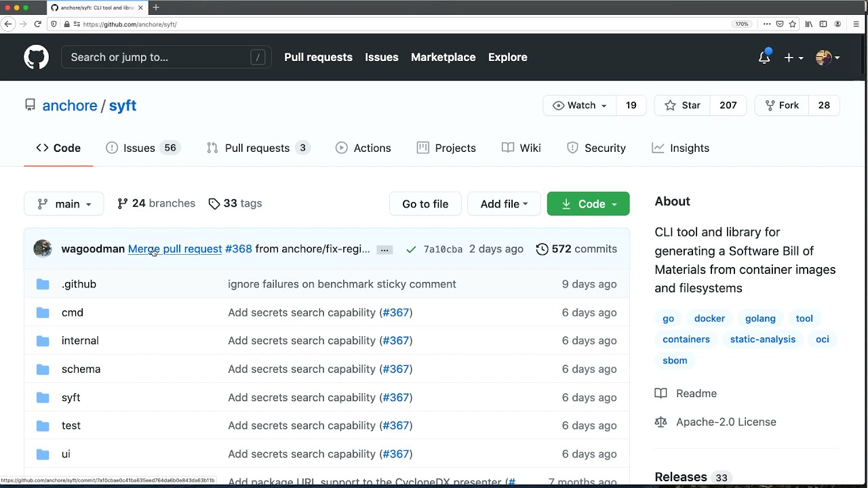868x488 pixels.
Task: Open the GitHub home logo
Action: [x=37, y=58]
